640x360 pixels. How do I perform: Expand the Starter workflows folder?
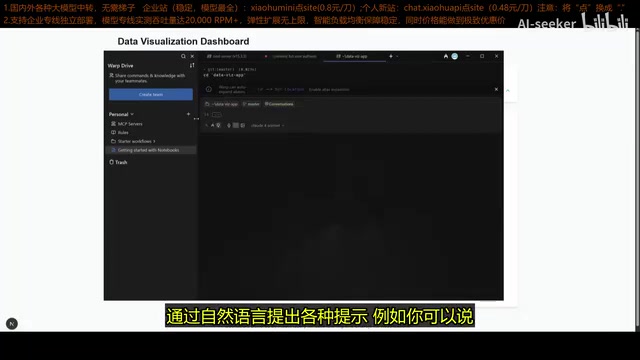point(133,141)
